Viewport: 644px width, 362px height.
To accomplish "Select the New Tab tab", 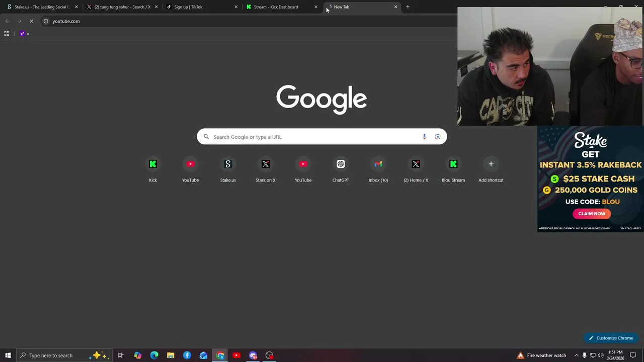I will [x=361, y=7].
